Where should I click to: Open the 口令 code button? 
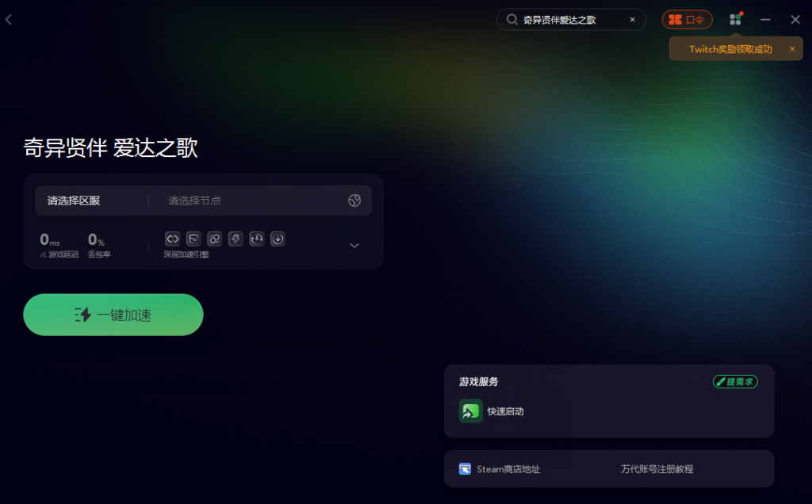pos(687,20)
